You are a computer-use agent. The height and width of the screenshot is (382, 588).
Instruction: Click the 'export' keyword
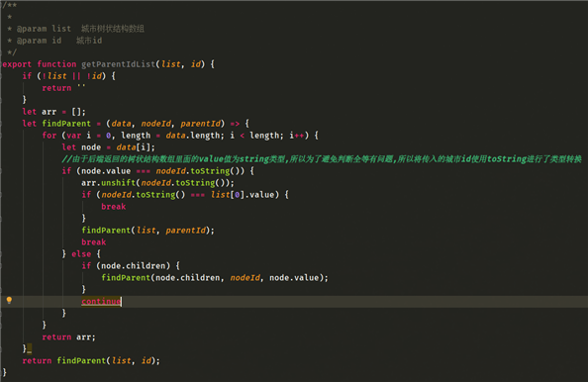coord(17,64)
